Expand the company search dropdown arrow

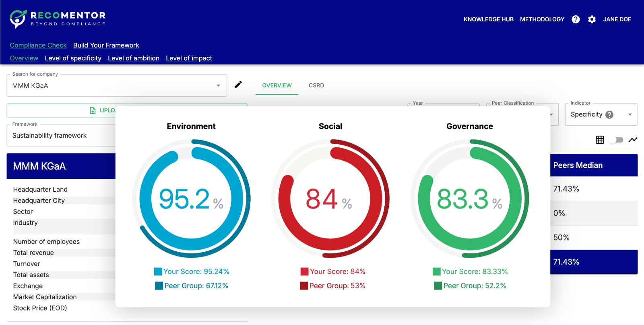point(219,85)
